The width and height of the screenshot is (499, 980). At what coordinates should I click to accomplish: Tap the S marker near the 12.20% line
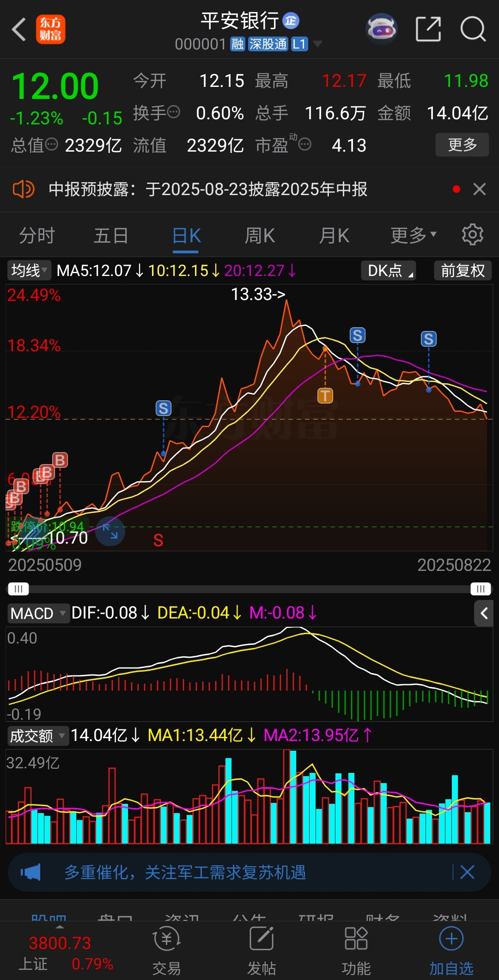click(163, 408)
